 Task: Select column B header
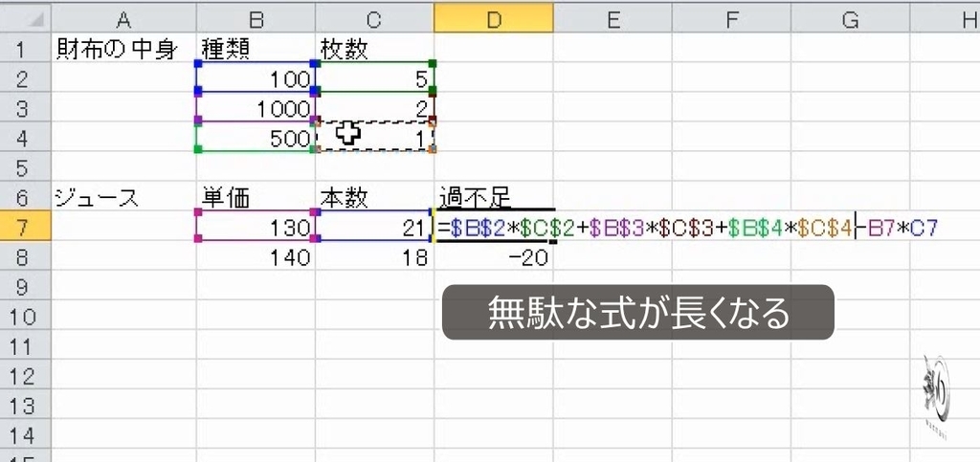tap(256, 18)
